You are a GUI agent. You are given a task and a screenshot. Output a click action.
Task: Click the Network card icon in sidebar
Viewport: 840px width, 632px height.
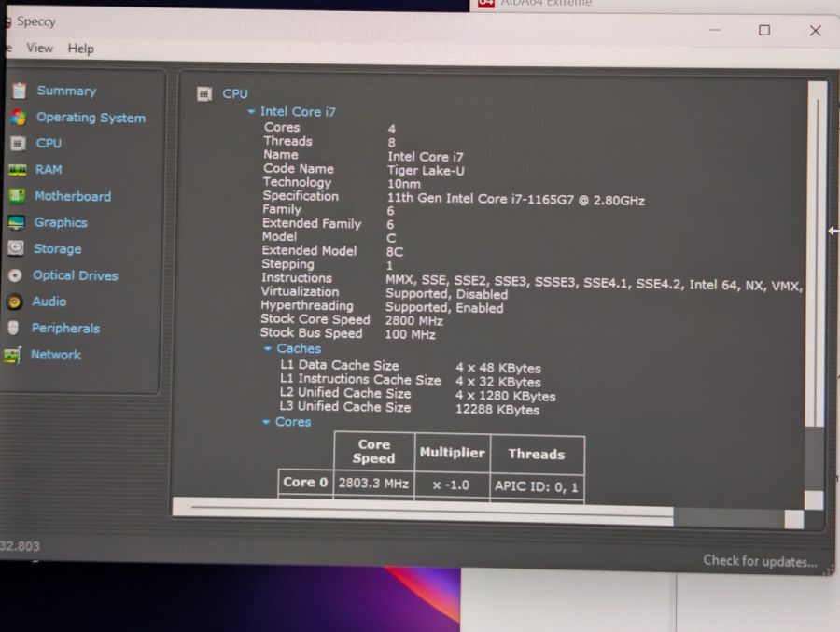pyautogui.click(x=12, y=355)
